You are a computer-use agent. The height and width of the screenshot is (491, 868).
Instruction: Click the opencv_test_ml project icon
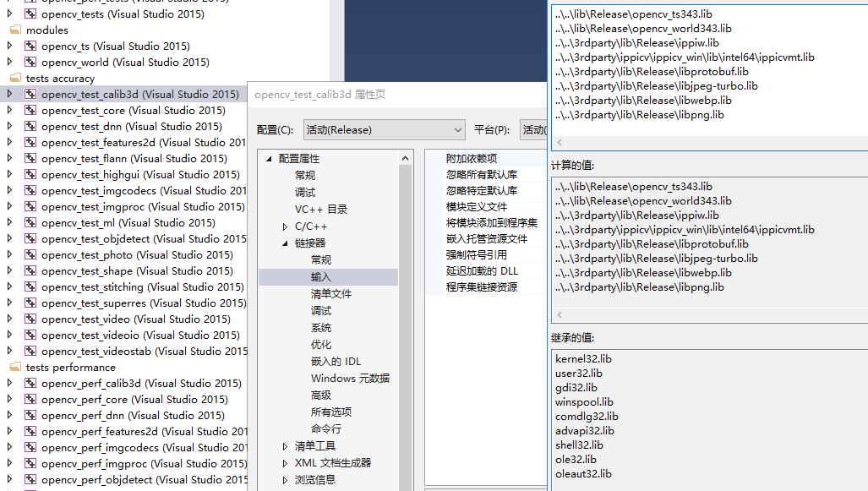30,222
